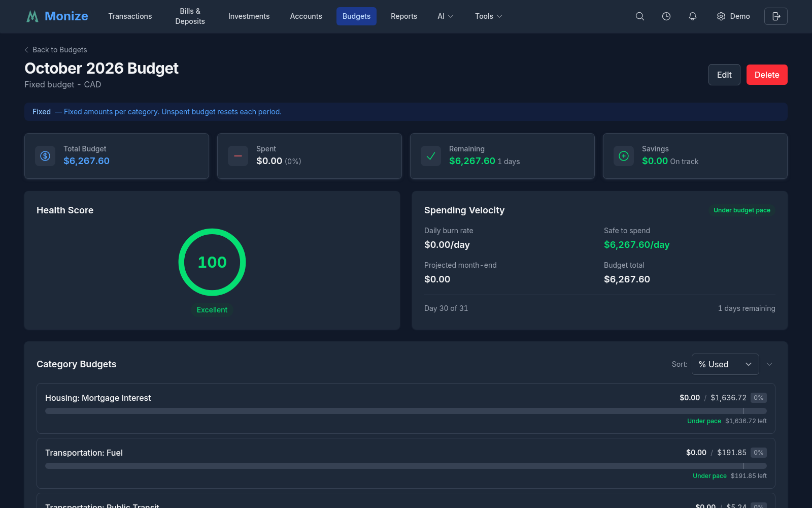Click the Day 30 of 31 text

pyautogui.click(x=446, y=308)
